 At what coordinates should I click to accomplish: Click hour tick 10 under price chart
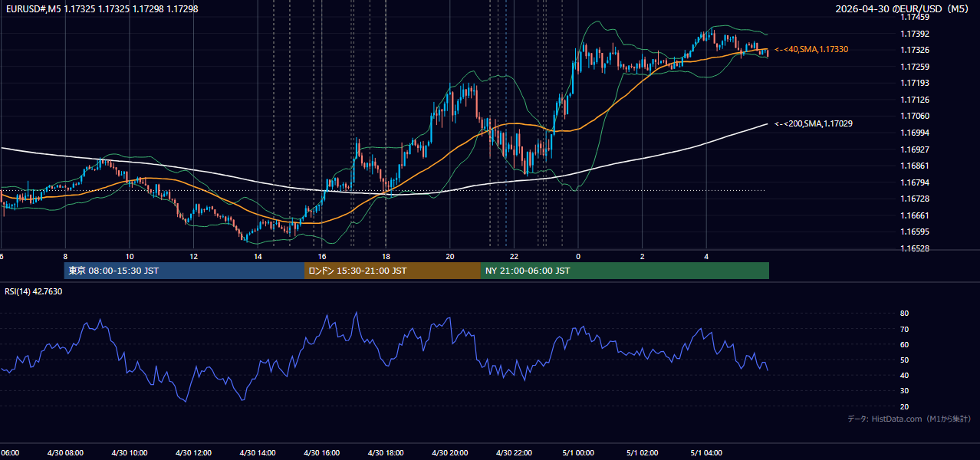pyautogui.click(x=130, y=256)
